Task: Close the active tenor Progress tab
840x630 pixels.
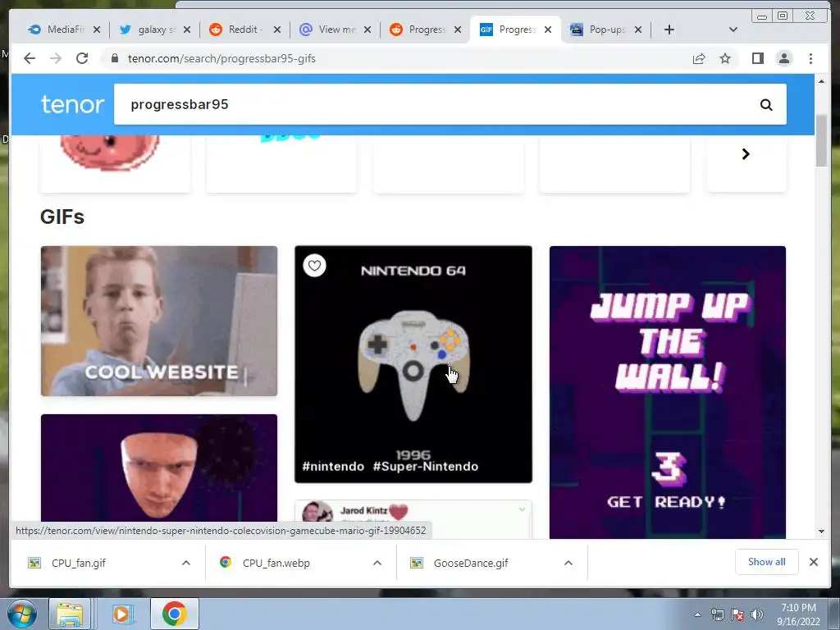Action: click(548, 30)
